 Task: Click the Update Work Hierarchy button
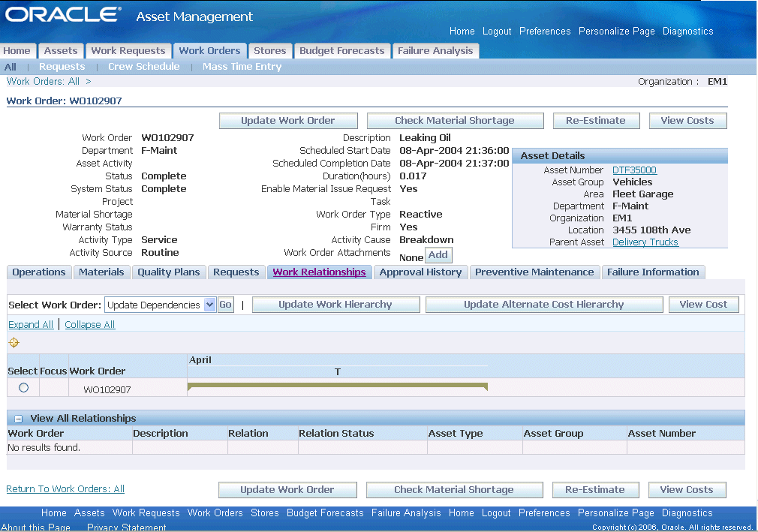click(x=335, y=305)
